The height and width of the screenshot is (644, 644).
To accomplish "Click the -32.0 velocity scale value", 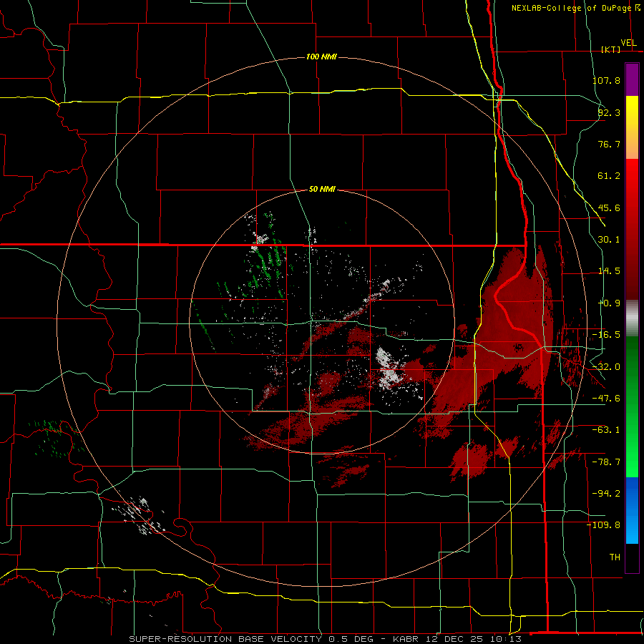I will 606,367.
